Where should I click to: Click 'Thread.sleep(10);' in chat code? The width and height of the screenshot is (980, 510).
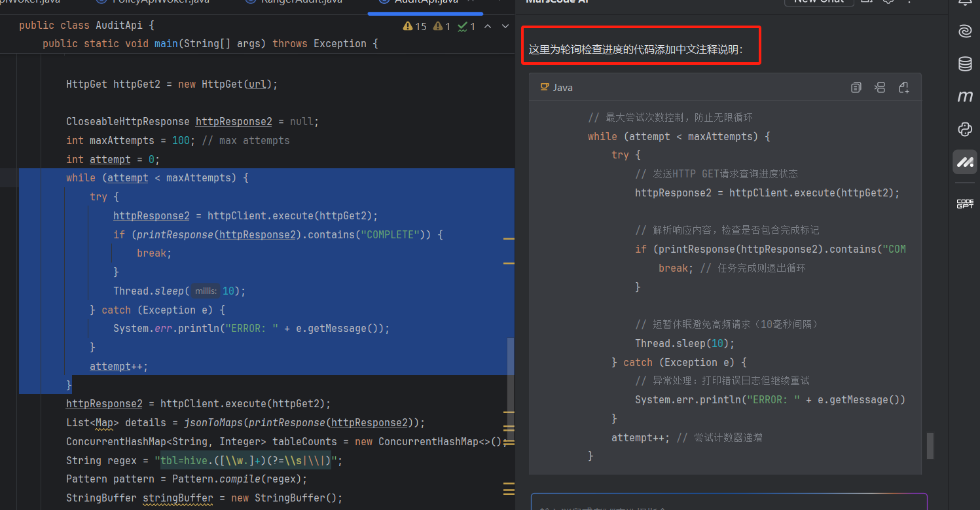(685, 343)
